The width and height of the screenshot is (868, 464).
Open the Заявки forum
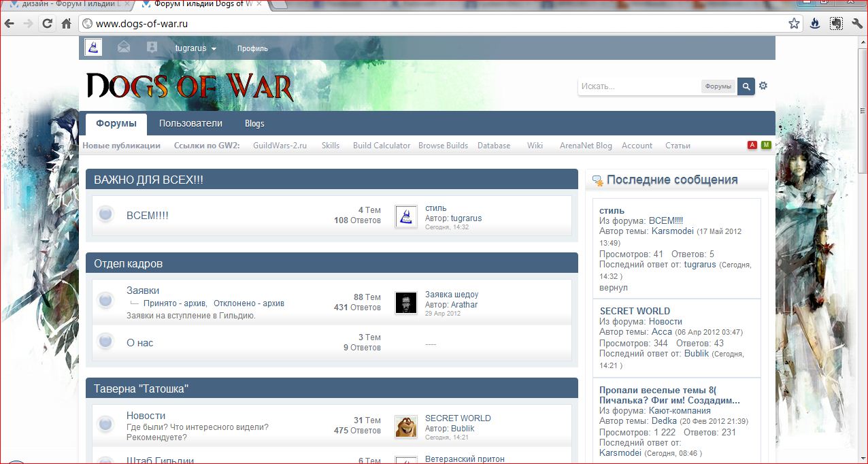pyautogui.click(x=143, y=291)
